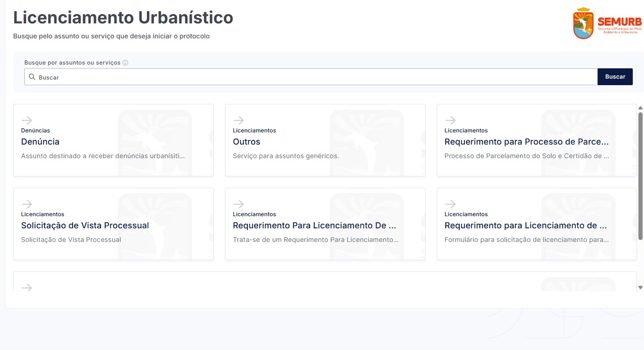Open Requerimento para Processo de Parce... title
The height and width of the screenshot is (350, 644).
(x=527, y=142)
